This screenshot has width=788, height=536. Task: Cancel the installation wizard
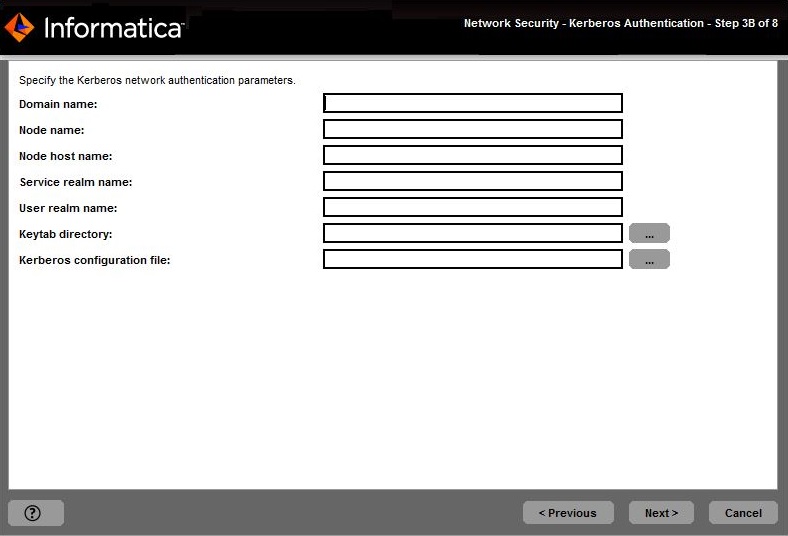[x=743, y=513]
